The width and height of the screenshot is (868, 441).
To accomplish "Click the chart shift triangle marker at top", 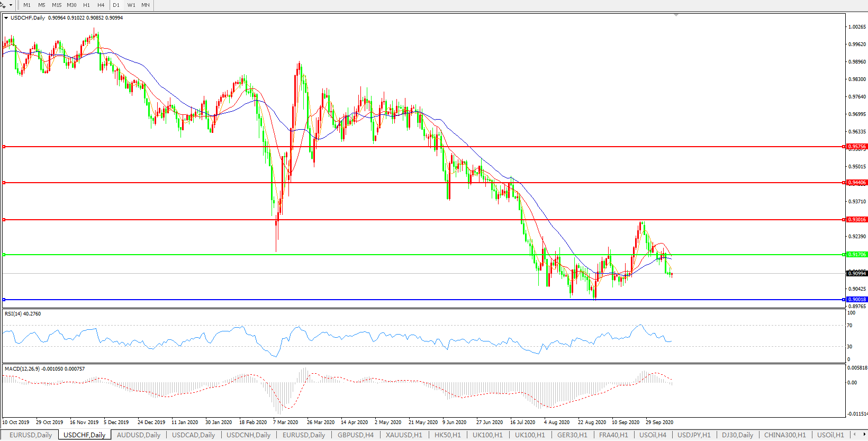I will click(676, 15).
